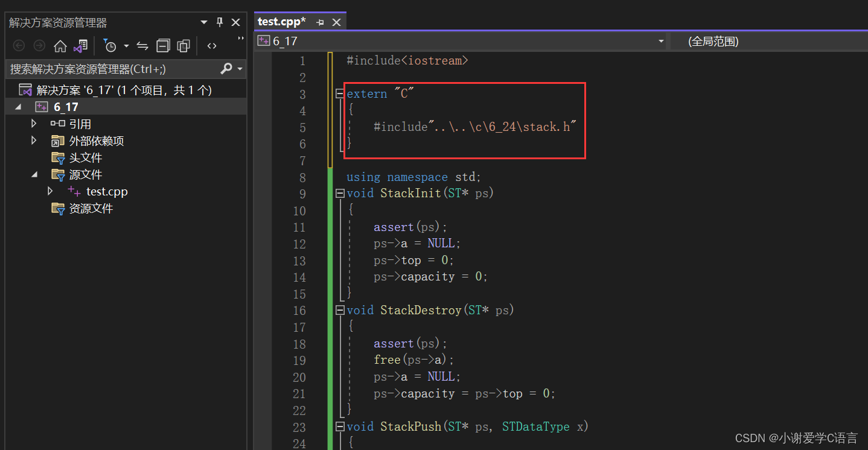Sync with active document icon
Image resolution: width=868 pixels, height=450 pixels.
tap(142, 46)
